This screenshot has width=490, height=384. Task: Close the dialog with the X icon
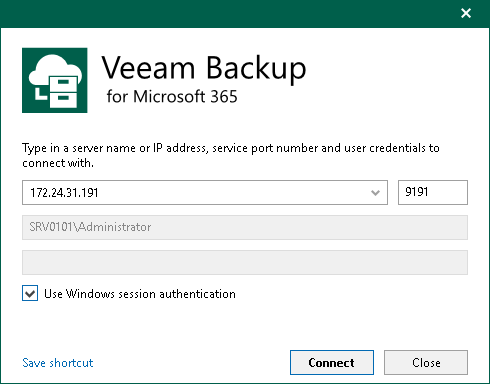466,13
